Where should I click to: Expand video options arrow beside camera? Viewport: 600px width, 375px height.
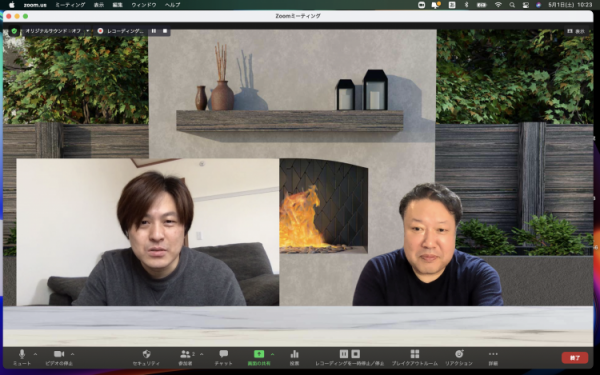(x=72, y=354)
